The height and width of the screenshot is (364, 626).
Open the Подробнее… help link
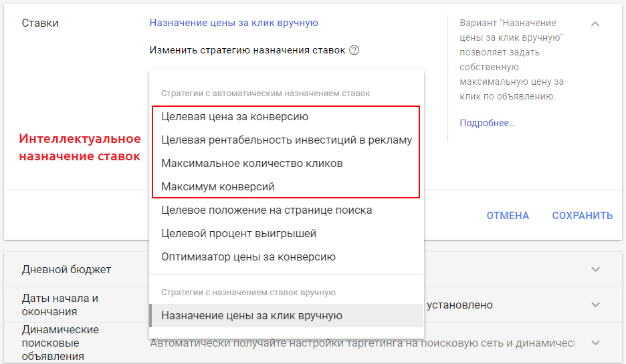coord(487,123)
